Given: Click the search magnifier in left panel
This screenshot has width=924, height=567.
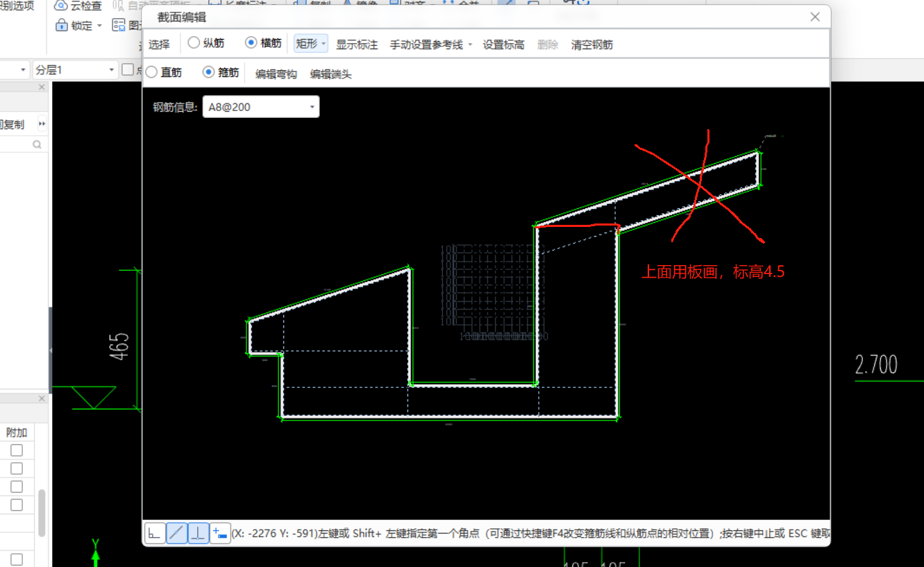Looking at the screenshot, I should pyautogui.click(x=37, y=144).
